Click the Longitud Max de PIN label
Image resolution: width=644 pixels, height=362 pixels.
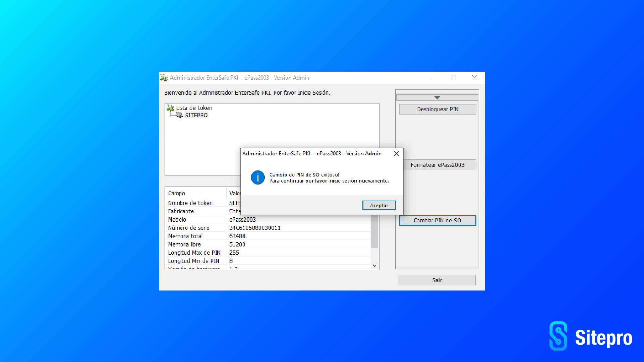pyautogui.click(x=194, y=253)
